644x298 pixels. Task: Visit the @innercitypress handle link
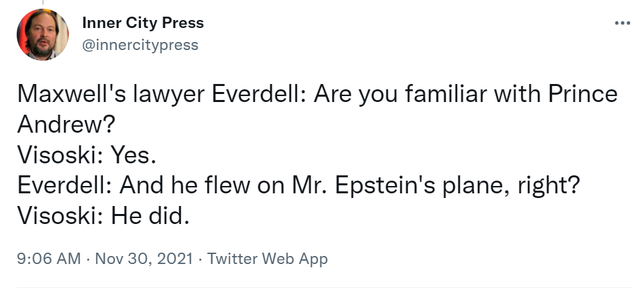139,45
